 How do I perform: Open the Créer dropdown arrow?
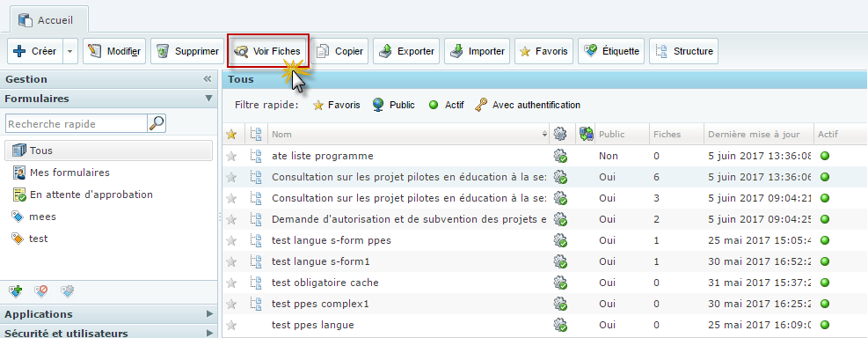tap(69, 51)
